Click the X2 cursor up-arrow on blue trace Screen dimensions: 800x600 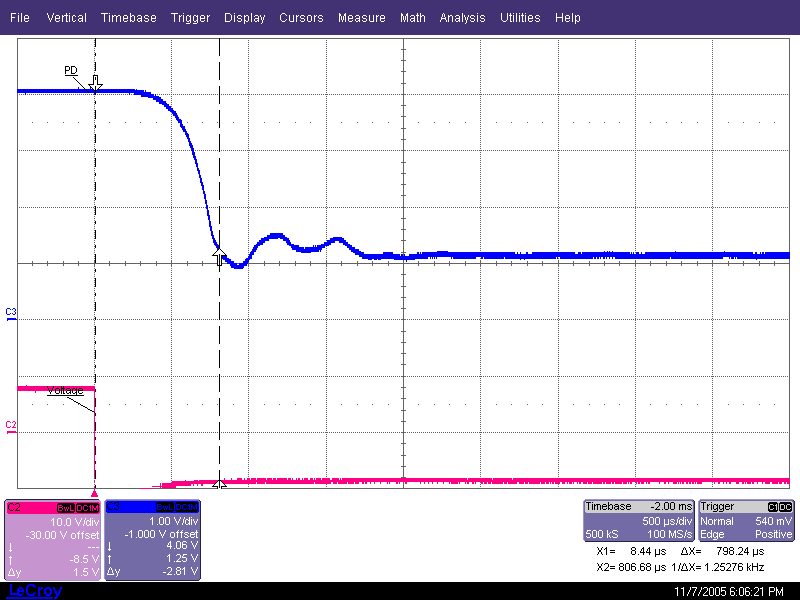pyautogui.click(x=219, y=257)
